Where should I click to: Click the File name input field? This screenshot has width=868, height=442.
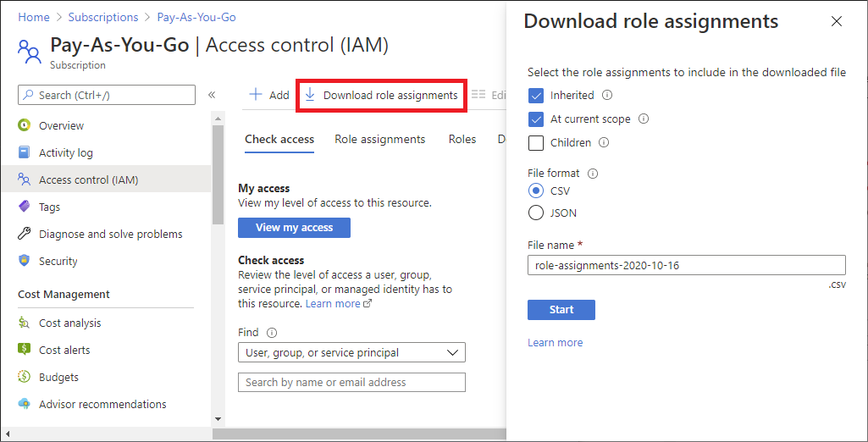686,265
